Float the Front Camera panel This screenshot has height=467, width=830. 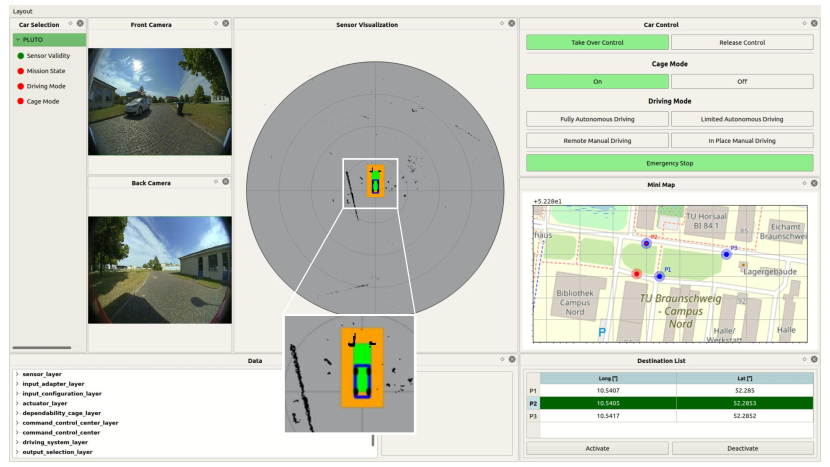coord(216,23)
